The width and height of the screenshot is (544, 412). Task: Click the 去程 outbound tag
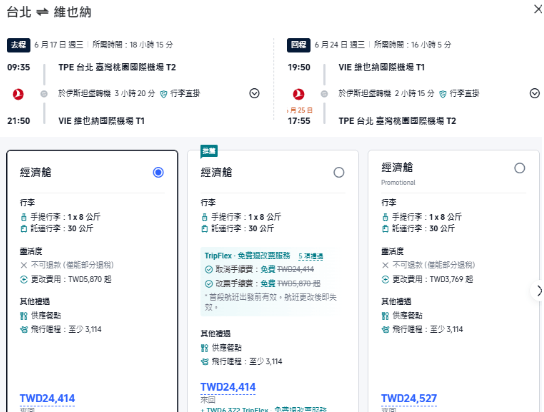(x=18, y=45)
